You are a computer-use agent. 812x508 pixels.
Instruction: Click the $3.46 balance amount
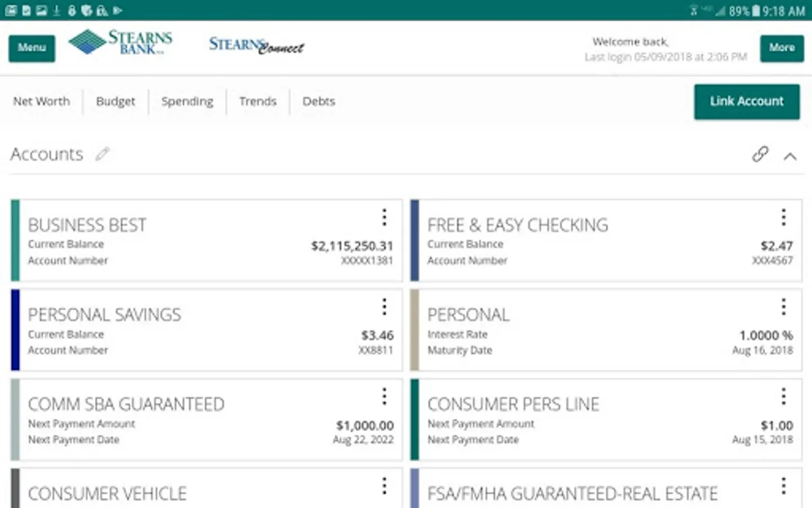pyautogui.click(x=377, y=335)
